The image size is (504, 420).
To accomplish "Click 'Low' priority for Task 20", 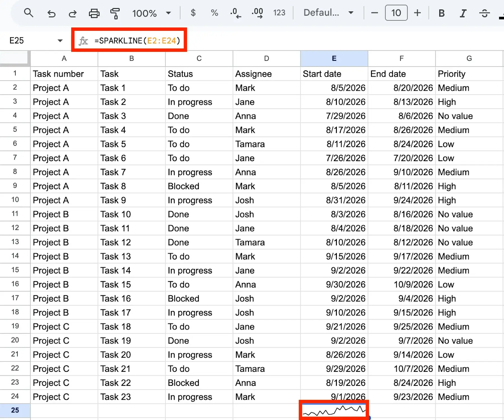I will [x=469, y=355].
